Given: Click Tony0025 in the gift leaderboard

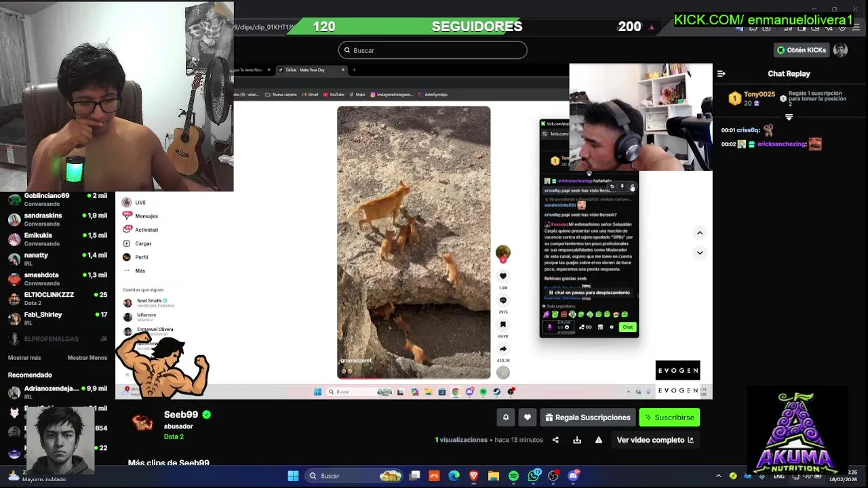Looking at the screenshot, I should coord(759,94).
